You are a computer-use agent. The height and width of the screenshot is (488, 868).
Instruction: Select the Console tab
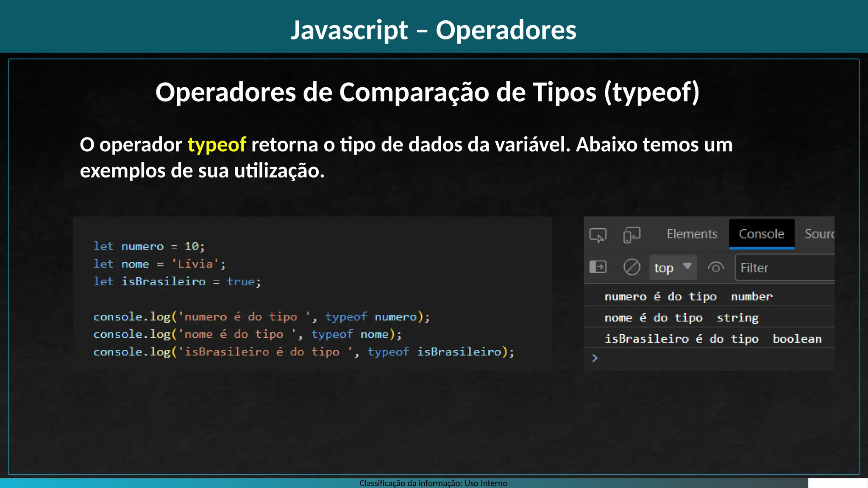pos(762,234)
